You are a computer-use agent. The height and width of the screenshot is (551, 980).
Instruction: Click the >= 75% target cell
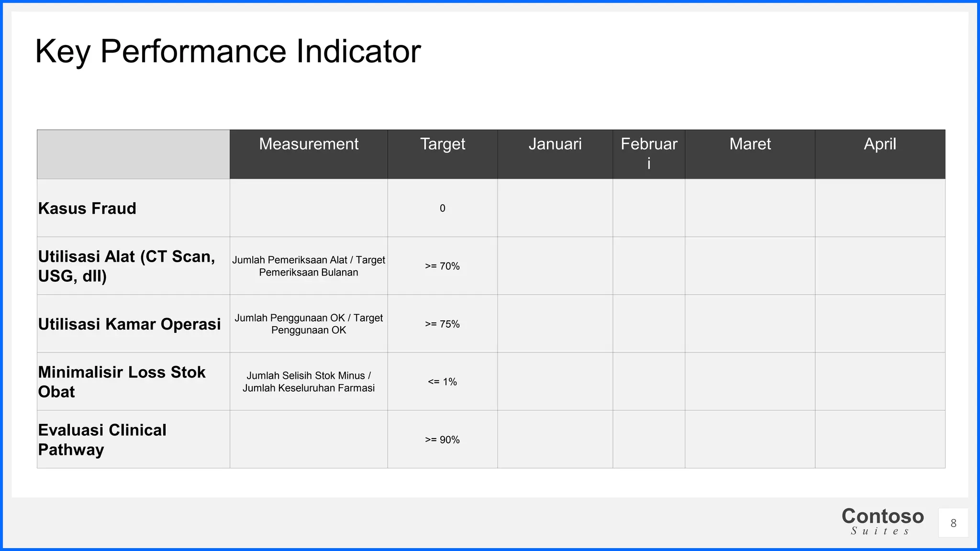pos(443,324)
